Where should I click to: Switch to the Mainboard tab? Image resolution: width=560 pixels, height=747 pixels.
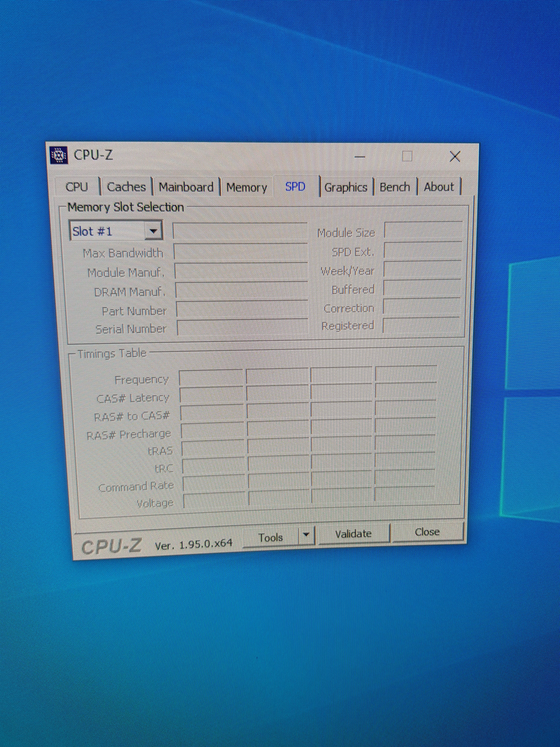tap(186, 187)
